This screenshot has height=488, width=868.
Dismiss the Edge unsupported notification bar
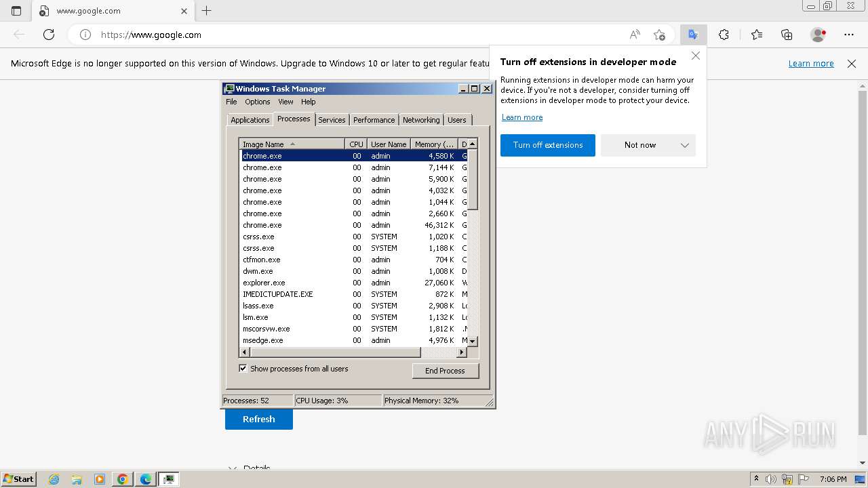point(852,64)
